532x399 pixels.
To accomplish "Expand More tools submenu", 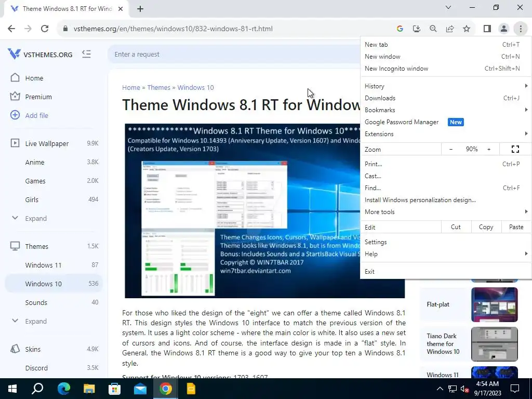I will [x=445, y=212].
